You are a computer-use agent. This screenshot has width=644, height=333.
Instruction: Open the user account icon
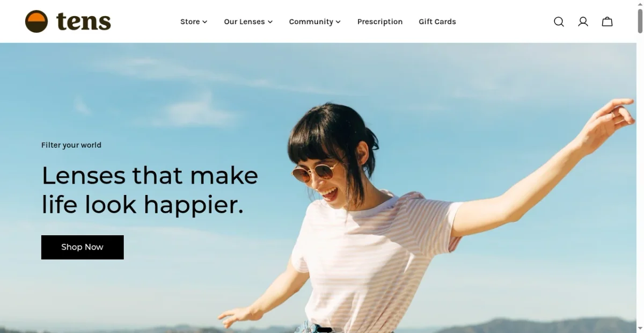click(583, 21)
